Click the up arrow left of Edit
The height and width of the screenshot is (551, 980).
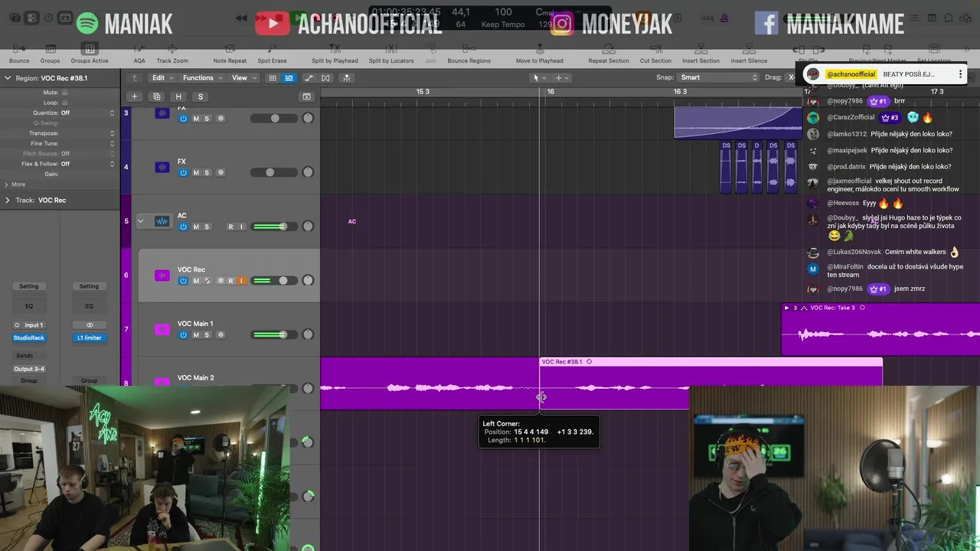point(135,78)
